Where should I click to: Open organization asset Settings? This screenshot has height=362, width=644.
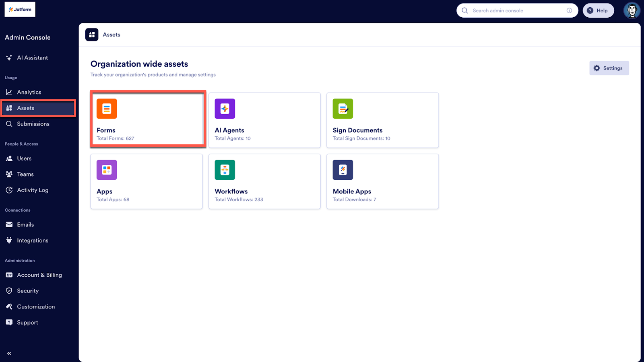(609, 68)
